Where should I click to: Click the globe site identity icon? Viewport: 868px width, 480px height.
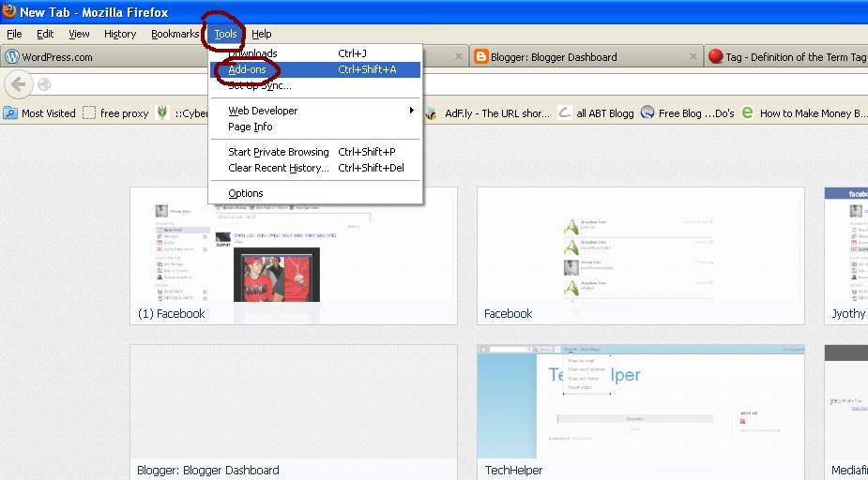pos(44,84)
